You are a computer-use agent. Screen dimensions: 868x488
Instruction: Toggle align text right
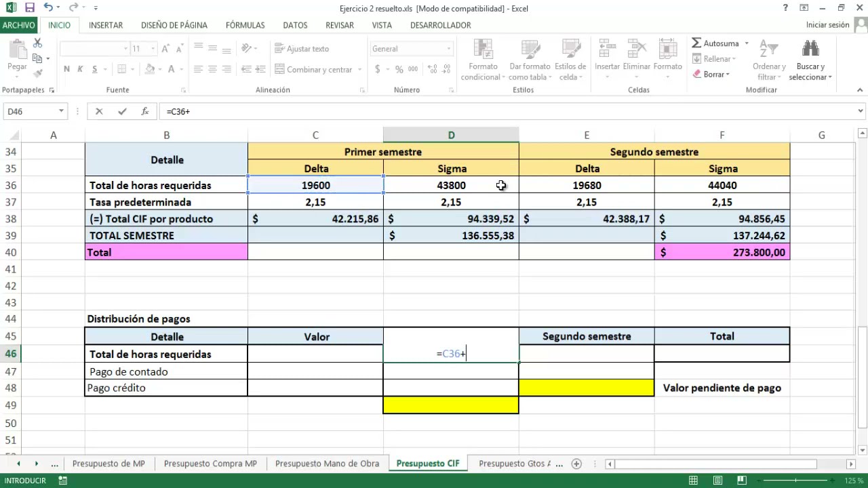226,69
